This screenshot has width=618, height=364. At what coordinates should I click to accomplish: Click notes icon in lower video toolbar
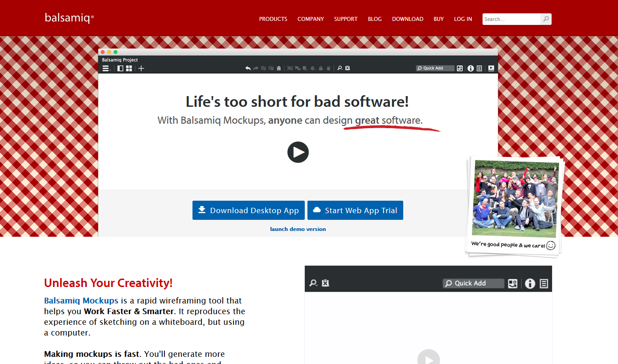click(x=544, y=283)
